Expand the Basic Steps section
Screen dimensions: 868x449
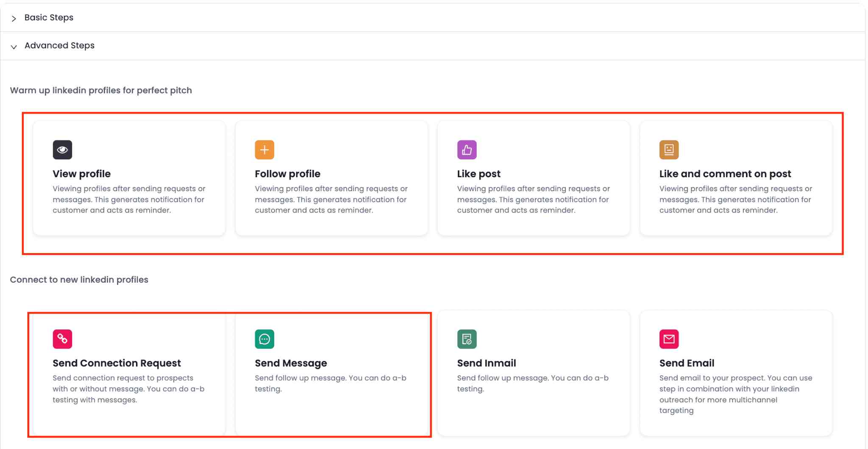point(48,17)
